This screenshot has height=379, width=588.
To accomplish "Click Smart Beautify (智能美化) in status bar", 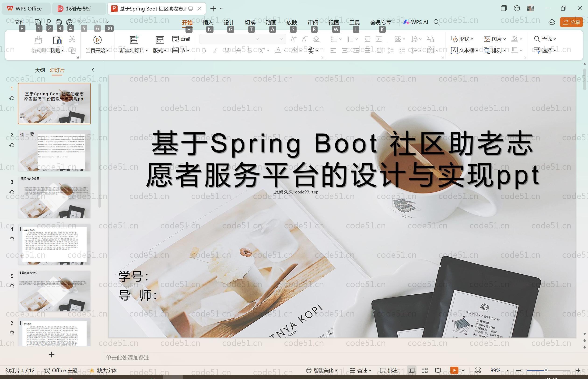I will pyautogui.click(x=322, y=370).
